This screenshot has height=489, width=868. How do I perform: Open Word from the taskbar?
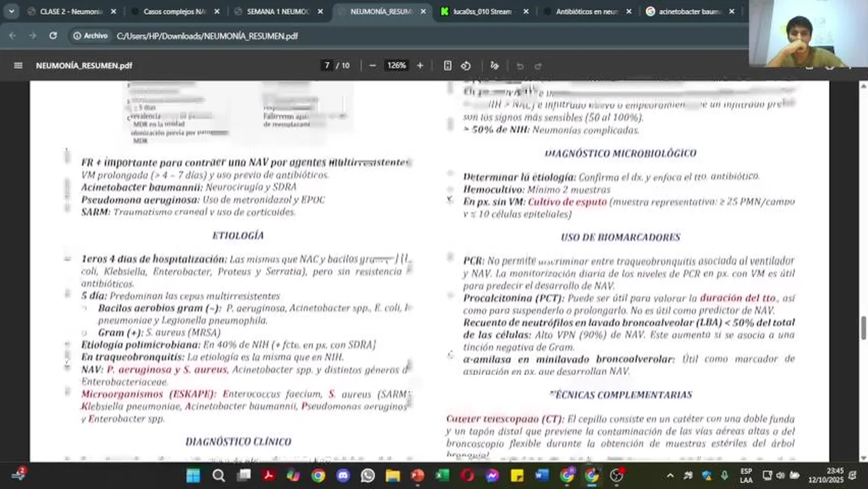click(x=542, y=475)
